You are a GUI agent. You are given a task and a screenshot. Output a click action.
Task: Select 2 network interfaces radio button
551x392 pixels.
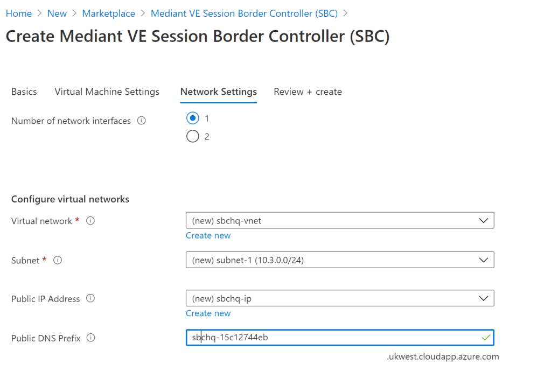192,137
